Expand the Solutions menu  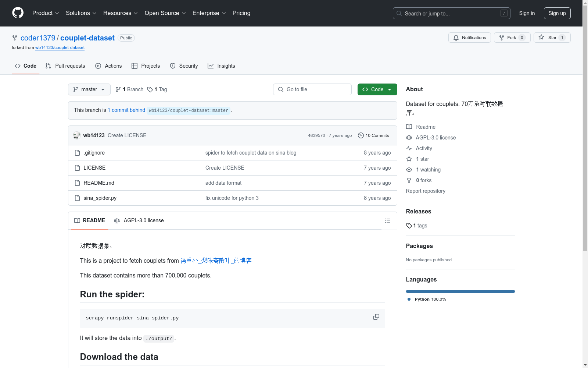pos(81,13)
